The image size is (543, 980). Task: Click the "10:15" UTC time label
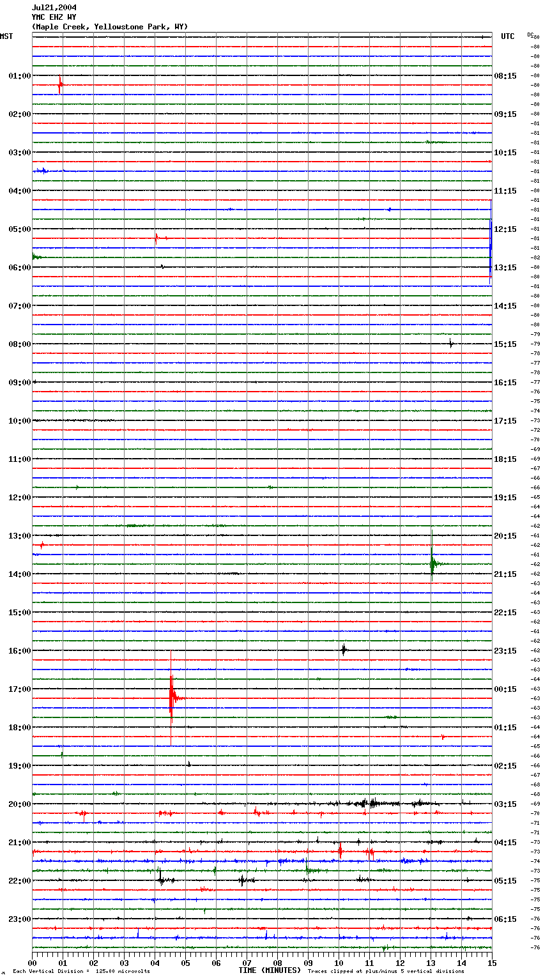coord(505,153)
